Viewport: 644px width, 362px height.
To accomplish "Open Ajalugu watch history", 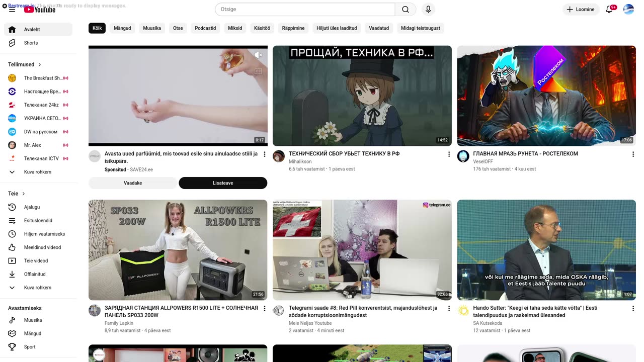I will pos(38,207).
